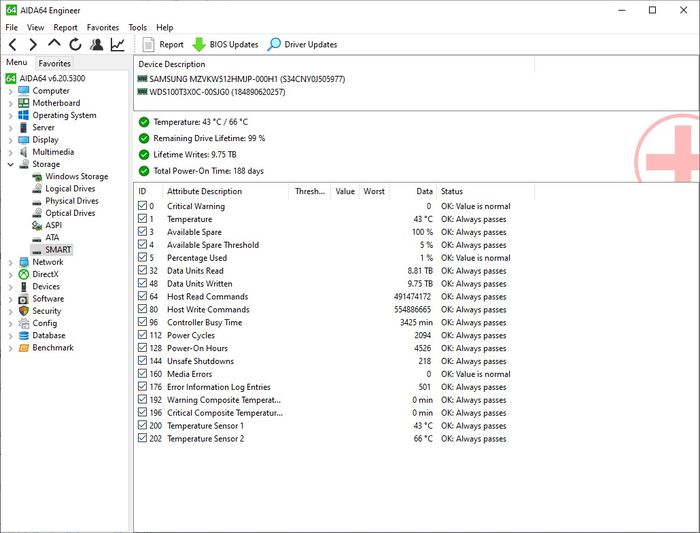Open the user profile toolbar icon
Viewport: 700px width, 533px height.
click(96, 44)
